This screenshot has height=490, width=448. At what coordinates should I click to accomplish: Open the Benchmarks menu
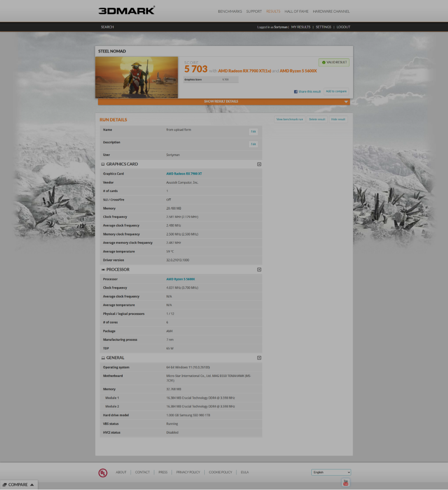[x=230, y=11]
